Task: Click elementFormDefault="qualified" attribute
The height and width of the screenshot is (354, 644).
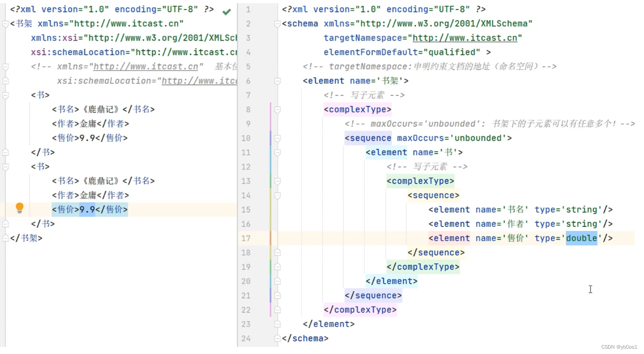Action: (402, 52)
